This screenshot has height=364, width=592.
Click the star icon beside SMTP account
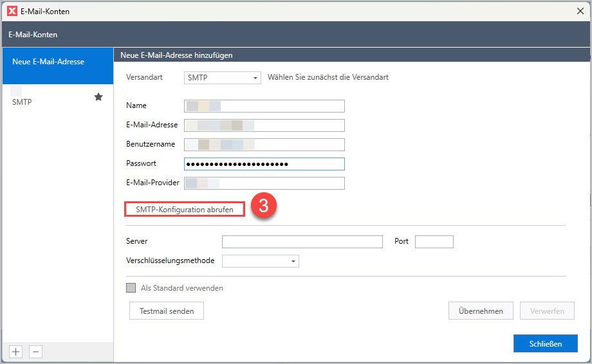tap(98, 96)
